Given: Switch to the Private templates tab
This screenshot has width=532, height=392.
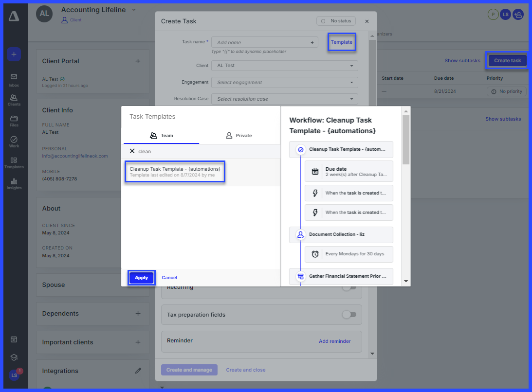Looking at the screenshot, I should (x=239, y=136).
